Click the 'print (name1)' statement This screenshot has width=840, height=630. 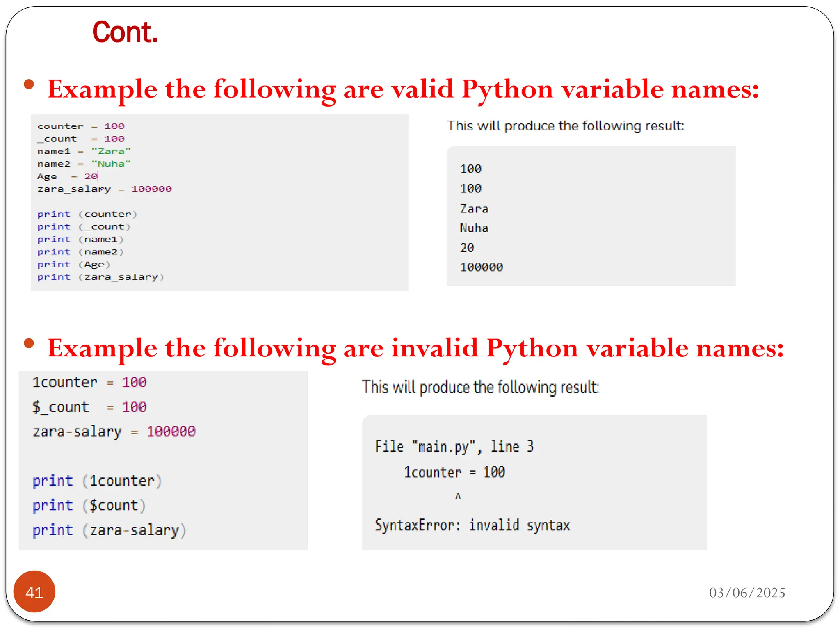tap(80, 239)
